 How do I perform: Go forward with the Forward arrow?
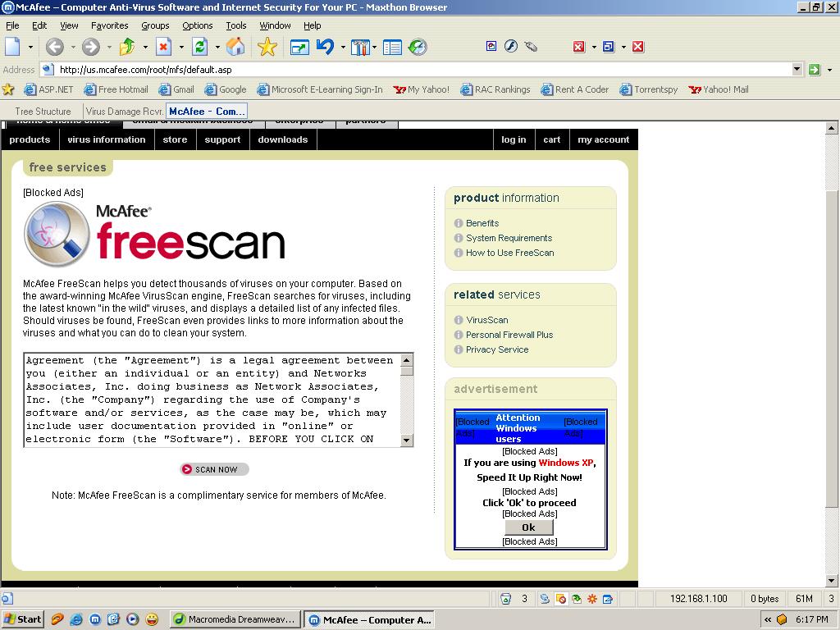coord(90,47)
